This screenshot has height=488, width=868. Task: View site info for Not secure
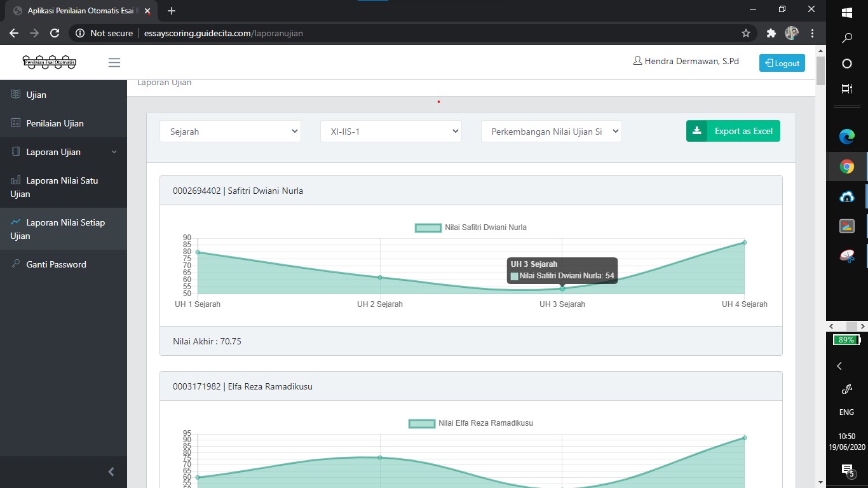105,33
